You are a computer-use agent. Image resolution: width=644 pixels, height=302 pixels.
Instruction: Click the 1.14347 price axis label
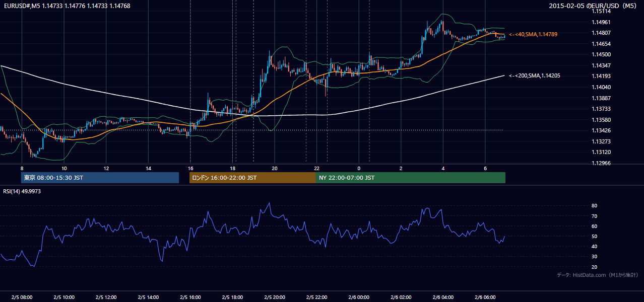point(601,65)
